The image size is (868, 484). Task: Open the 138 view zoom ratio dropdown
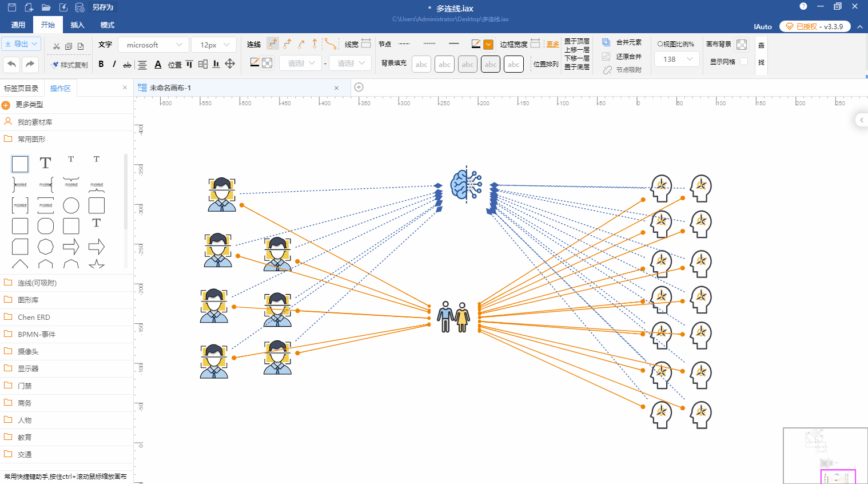coord(677,59)
